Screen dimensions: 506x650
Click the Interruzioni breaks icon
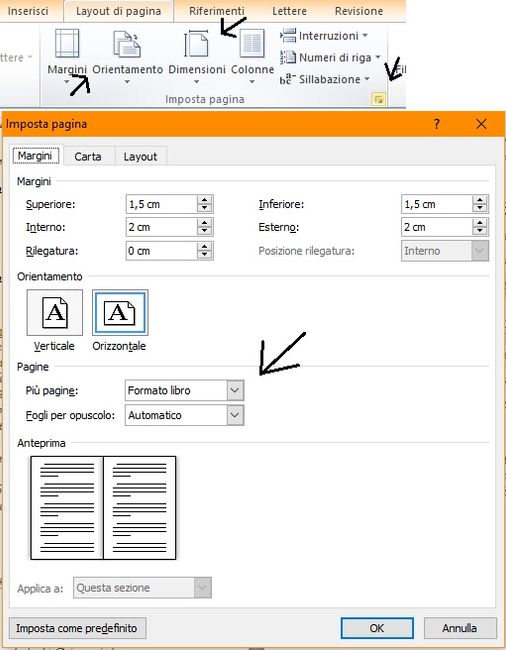[288, 35]
